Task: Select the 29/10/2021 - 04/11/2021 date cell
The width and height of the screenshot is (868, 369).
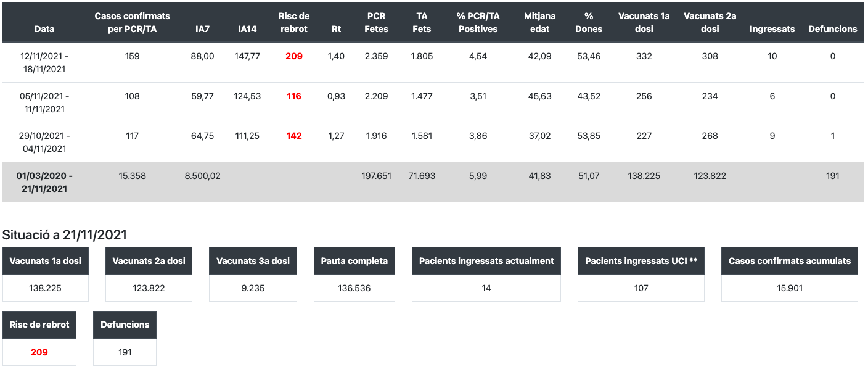Action: tap(44, 142)
